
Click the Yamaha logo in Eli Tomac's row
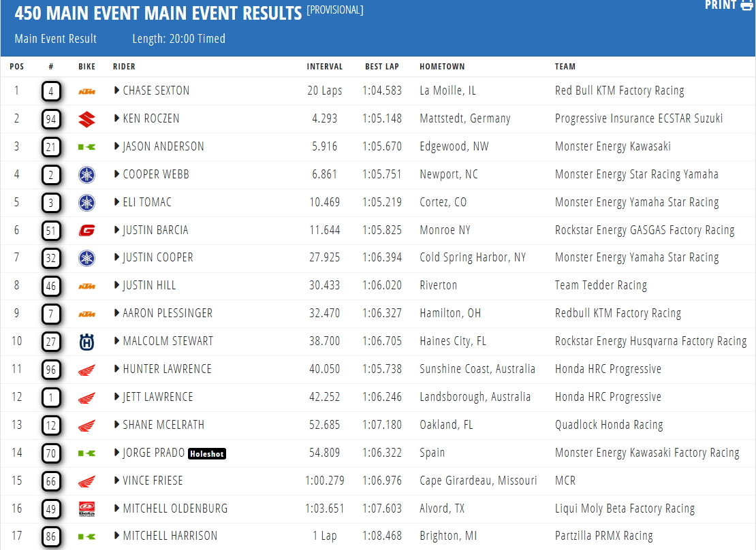pyautogui.click(x=86, y=203)
